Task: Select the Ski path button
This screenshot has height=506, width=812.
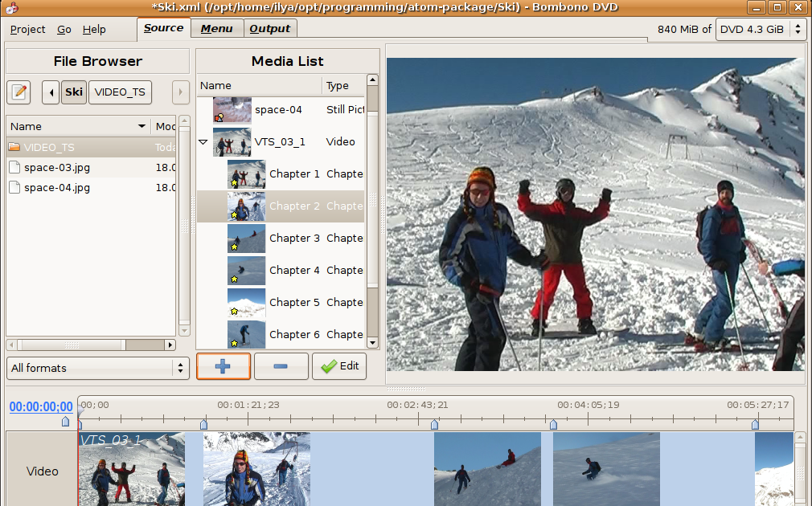Action: [x=74, y=92]
